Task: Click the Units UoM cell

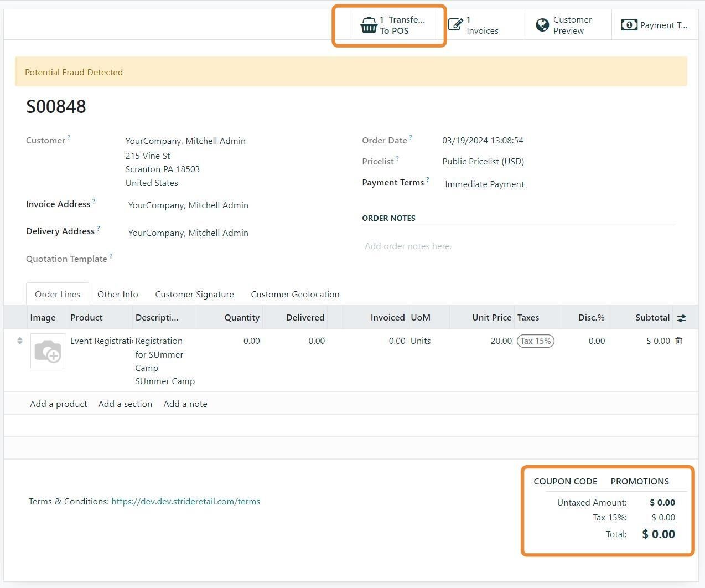Action: click(421, 341)
